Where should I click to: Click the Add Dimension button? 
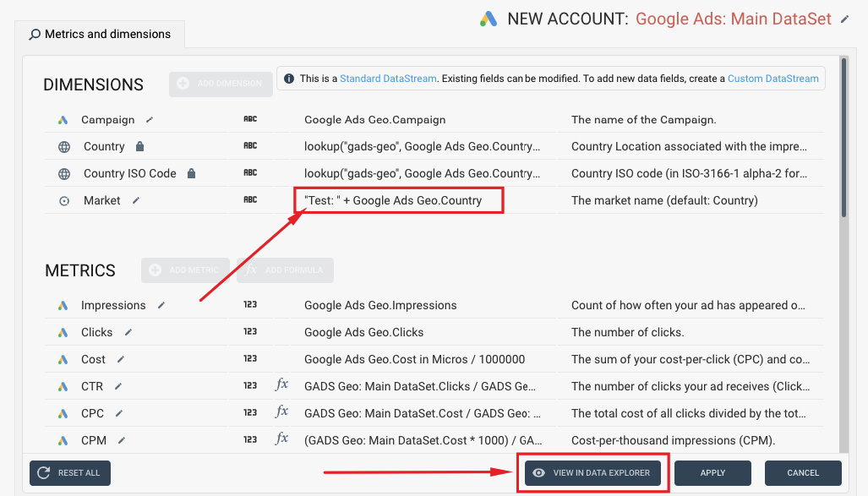pyautogui.click(x=221, y=84)
